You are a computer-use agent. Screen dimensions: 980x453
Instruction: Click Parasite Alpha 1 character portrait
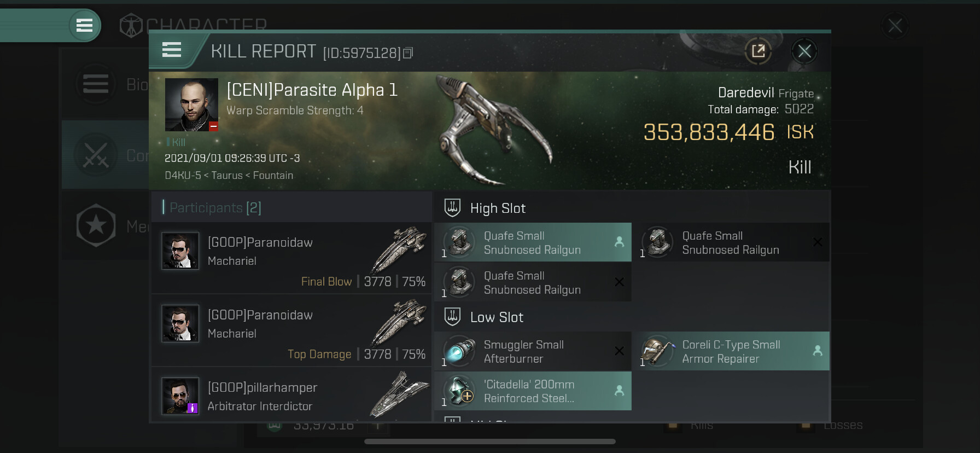tap(191, 104)
